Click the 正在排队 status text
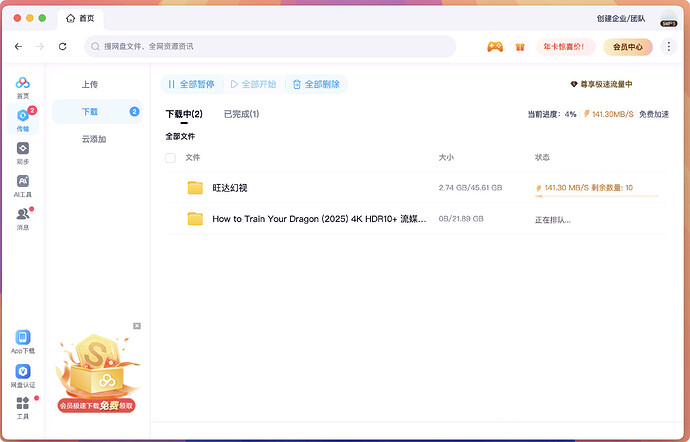Image resolution: width=690 pixels, height=442 pixels. click(552, 220)
